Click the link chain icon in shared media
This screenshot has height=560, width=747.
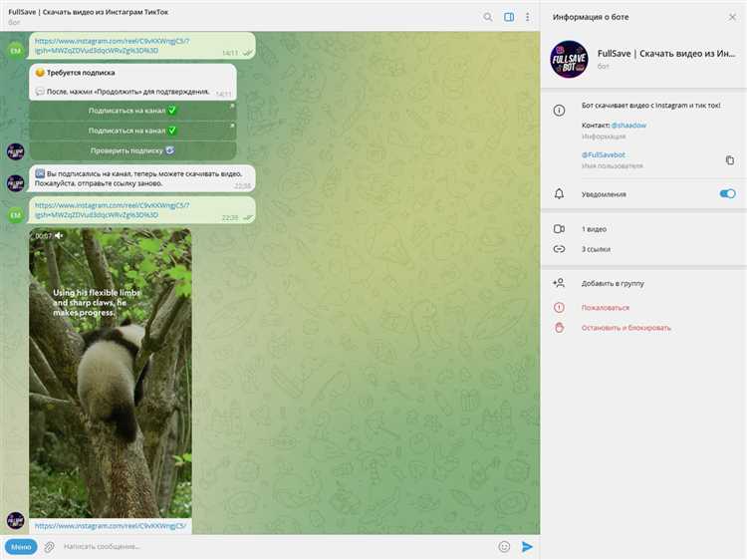tap(559, 249)
